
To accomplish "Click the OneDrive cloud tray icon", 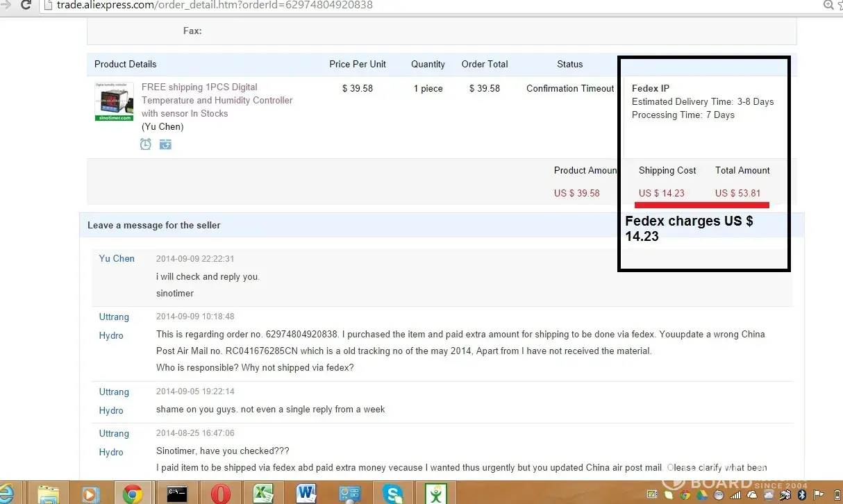I will [x=752, y=495].
